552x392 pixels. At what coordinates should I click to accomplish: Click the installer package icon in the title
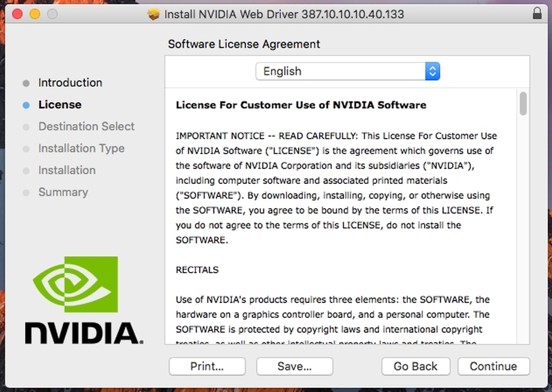click(x=153, y=14)
